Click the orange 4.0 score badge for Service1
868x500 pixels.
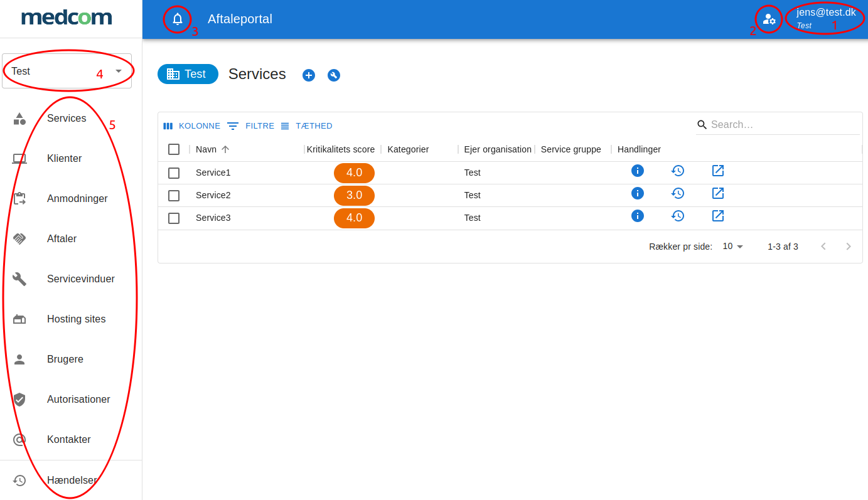(x=354, y=173)
